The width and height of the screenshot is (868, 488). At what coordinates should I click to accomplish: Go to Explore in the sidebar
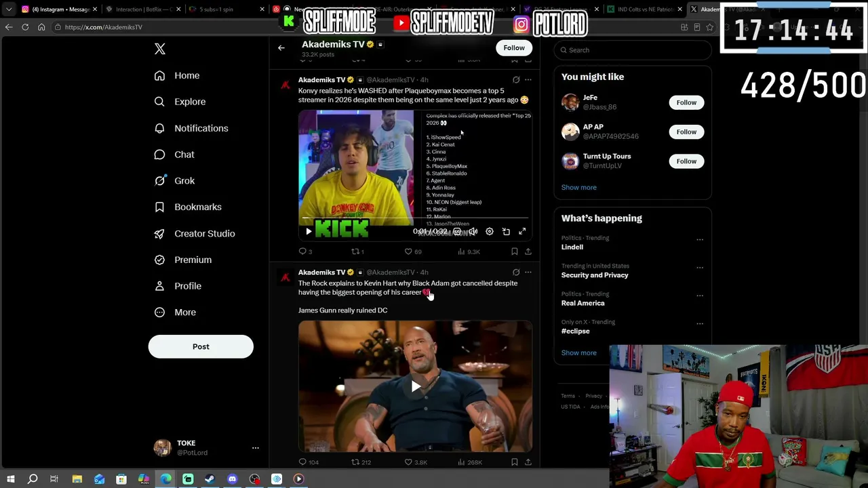click(180, 102)
